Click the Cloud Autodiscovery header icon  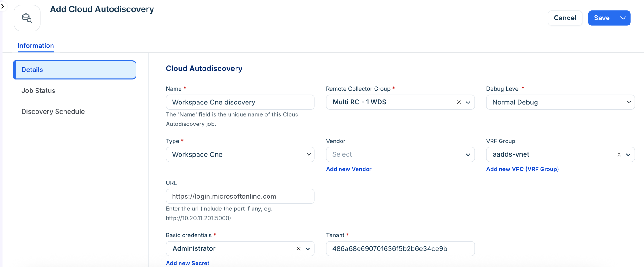27,18
